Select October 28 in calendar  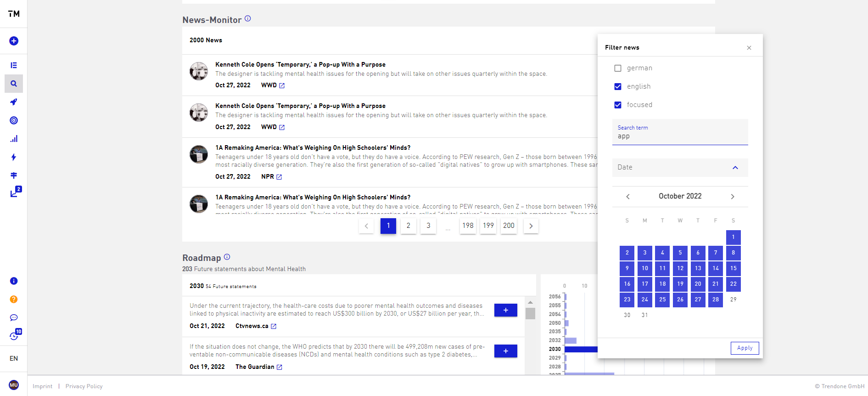pos(716,300)
